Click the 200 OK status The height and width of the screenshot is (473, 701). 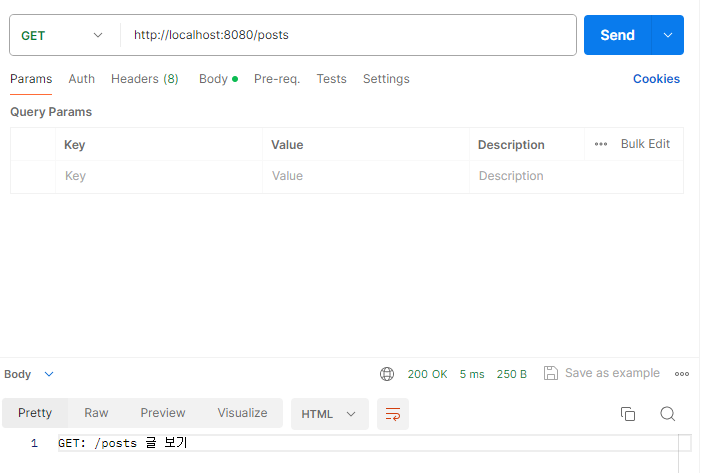click(x=427, y=374)
